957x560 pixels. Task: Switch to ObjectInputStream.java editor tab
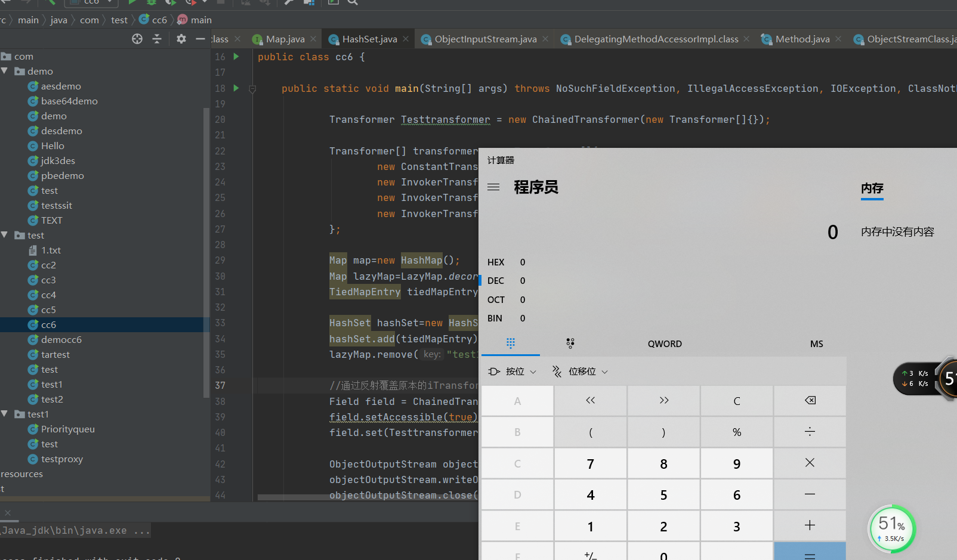[485, 39]
